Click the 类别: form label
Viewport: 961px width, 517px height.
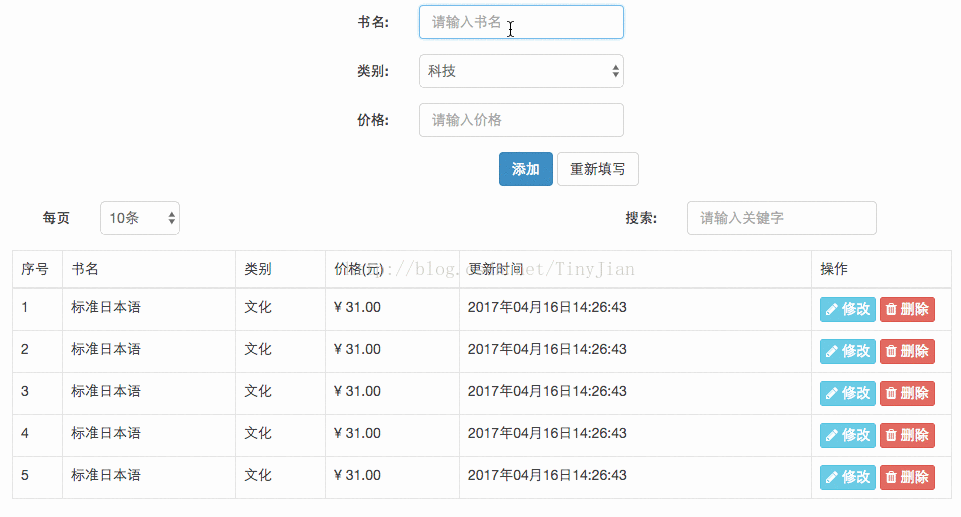373,71
